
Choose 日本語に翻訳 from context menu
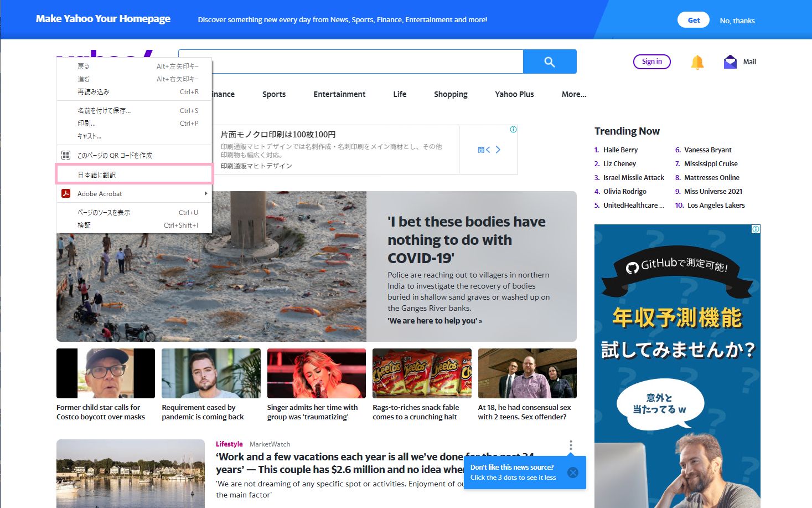[135, 174]
